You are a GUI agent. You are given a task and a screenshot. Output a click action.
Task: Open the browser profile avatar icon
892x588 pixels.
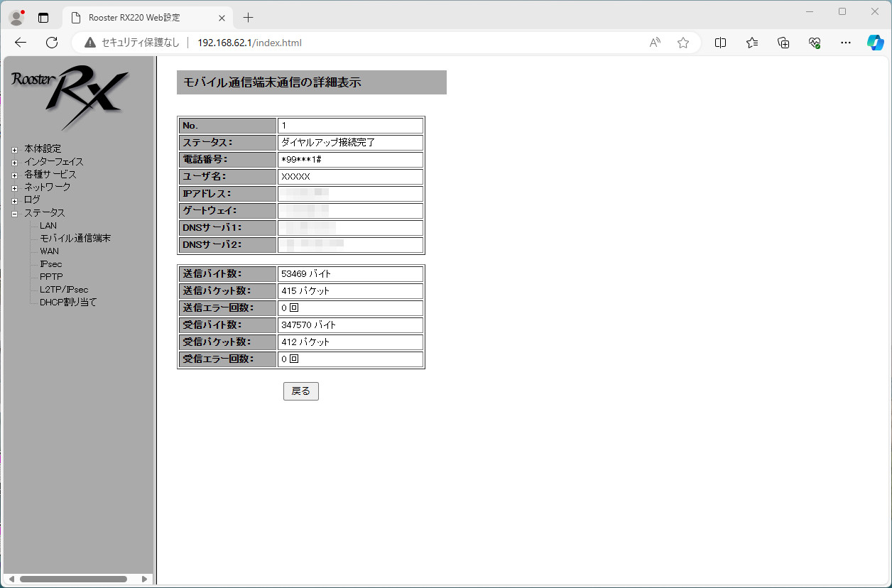(16, 17)
